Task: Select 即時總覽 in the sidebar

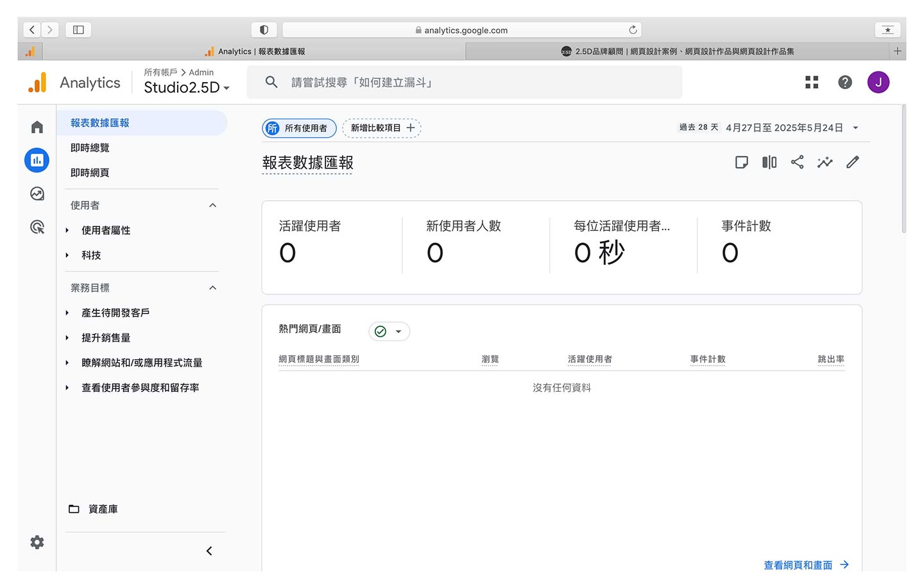Action: point(90,148)
